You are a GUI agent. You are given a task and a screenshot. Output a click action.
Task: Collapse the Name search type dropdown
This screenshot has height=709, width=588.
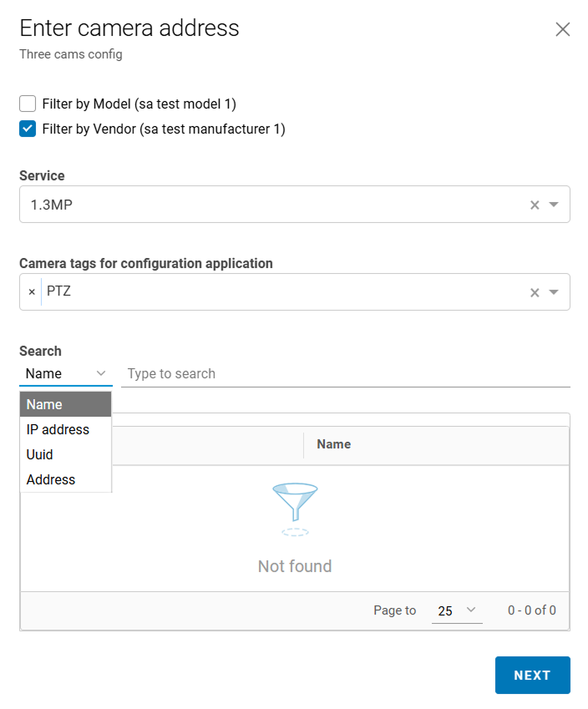[101, 373]
